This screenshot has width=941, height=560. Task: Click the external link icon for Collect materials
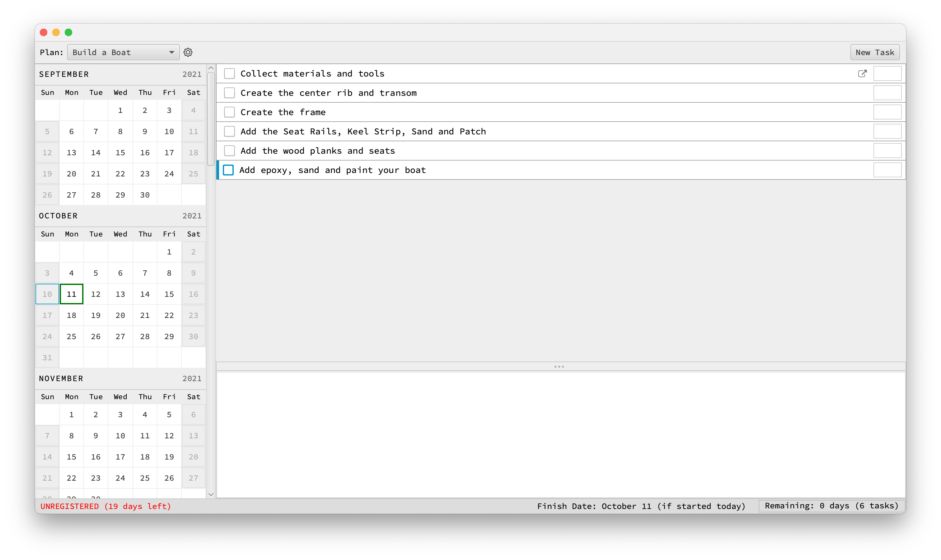tap(862, 73)
